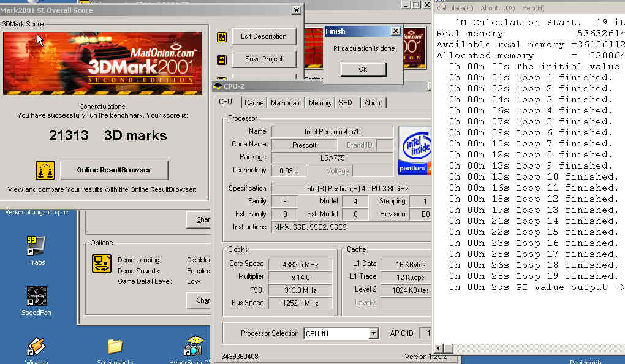Click the Technology 0.09 µ field
This screenshot has height=364, width=625.
[289, 170]
